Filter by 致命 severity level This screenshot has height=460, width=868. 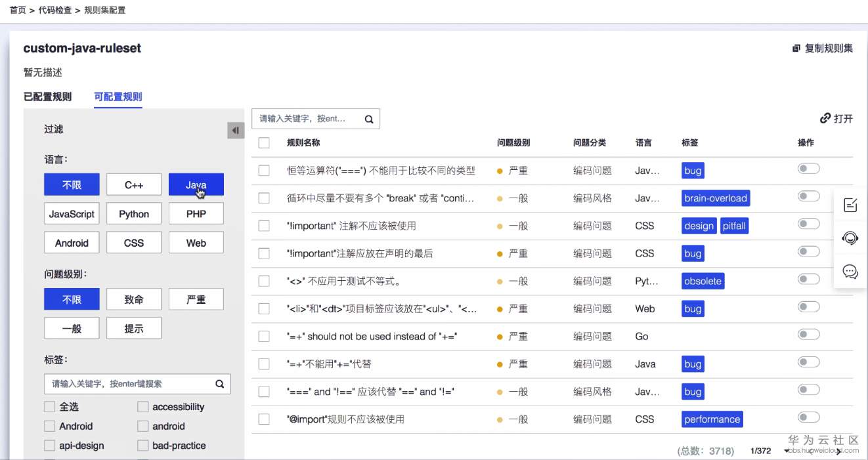point(134,299)
